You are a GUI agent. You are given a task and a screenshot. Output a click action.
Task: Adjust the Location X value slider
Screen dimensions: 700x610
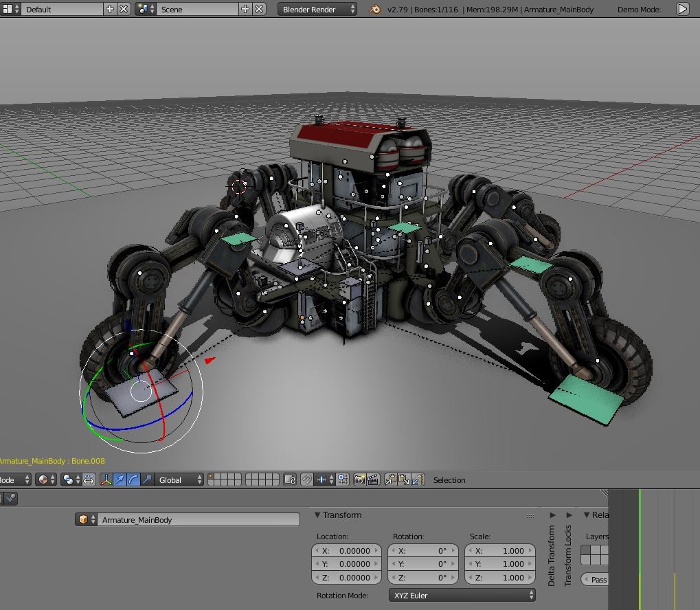347,550
